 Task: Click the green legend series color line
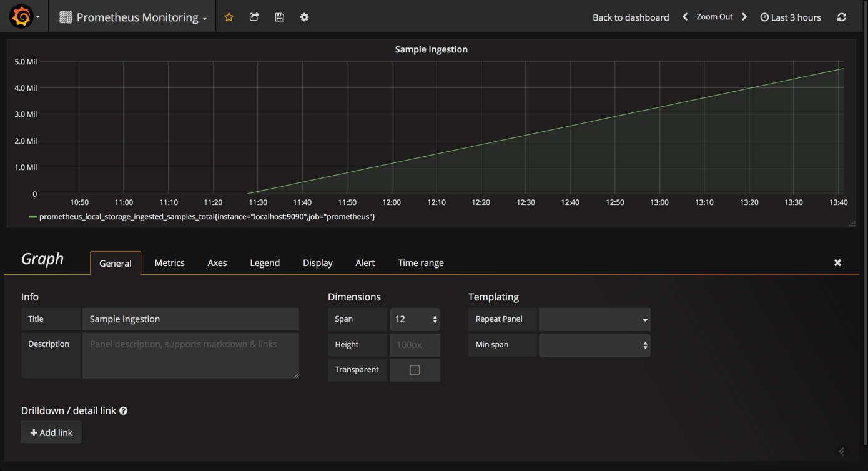[32, 217]
